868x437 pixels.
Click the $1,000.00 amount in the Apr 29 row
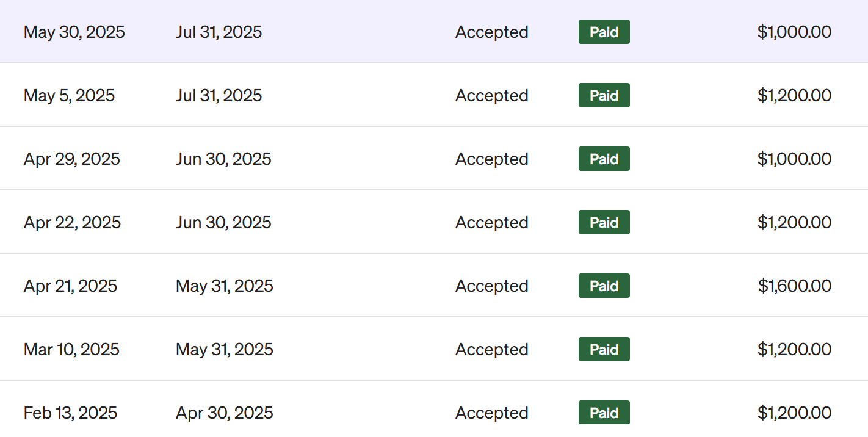(794, 159)
